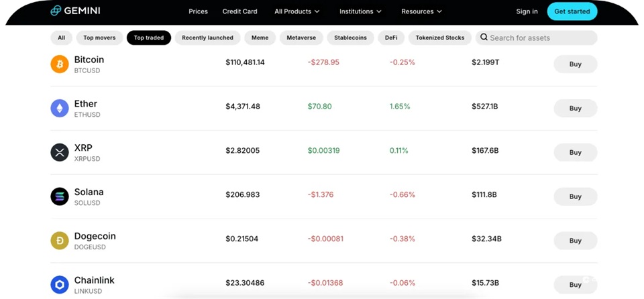
Task: Click the XRP market cap $167.6B
Action: pyautogui.click(x=485, y=151)
